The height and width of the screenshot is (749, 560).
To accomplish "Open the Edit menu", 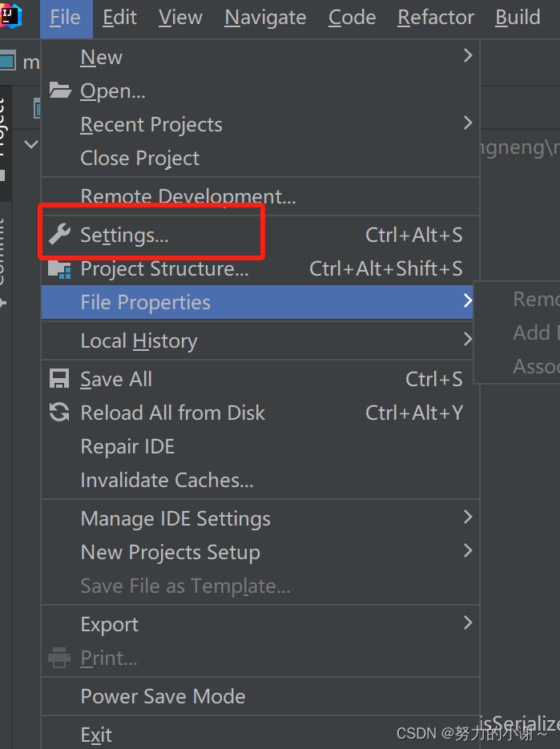I will click(119, 18).
